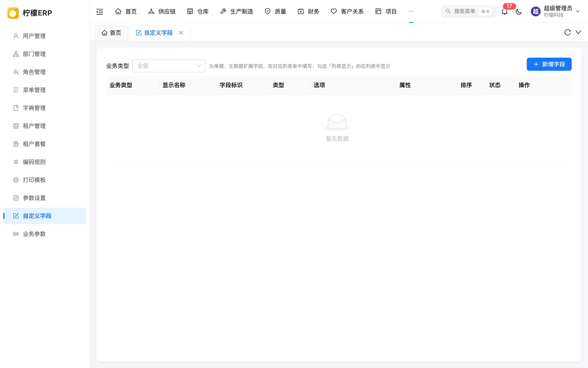Screen dimensions: 588x368
Task: Switch to the 首页 page tab
Action: point(111,33)
